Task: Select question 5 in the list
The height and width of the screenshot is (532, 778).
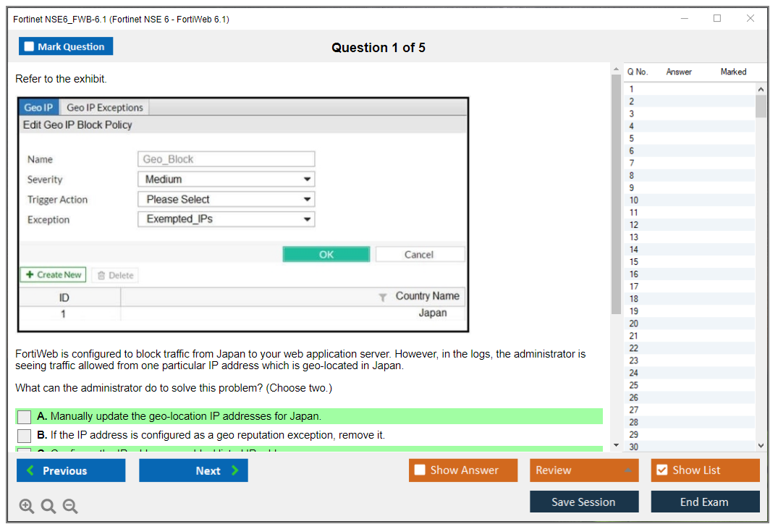Action: pyautogui.click(x=688, y=138)
